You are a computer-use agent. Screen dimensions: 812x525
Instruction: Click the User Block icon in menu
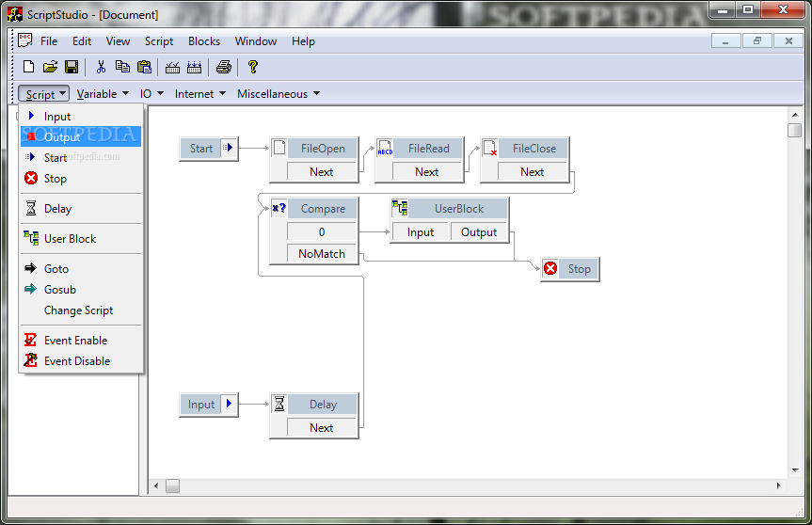tap(31, 238)
